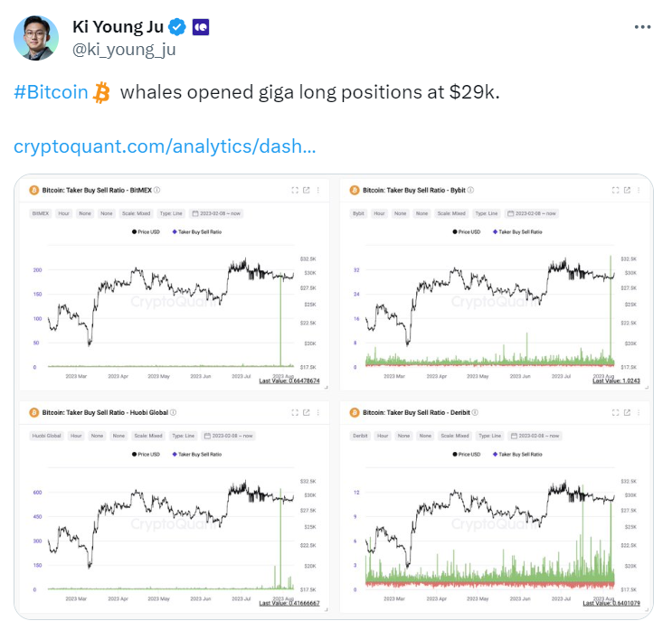Open the Huobi Global Type: Line dropdown
Viewport: 672px width, 621px height.
tap(183, 436)
